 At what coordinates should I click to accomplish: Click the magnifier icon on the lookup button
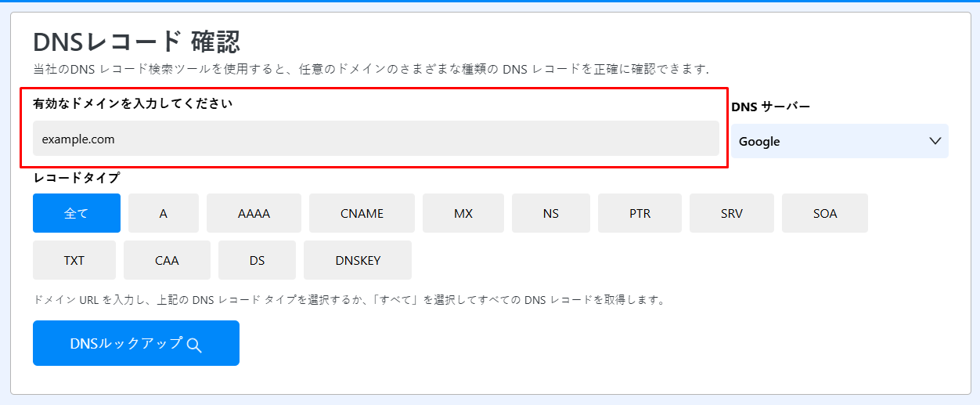coord(195,345)
